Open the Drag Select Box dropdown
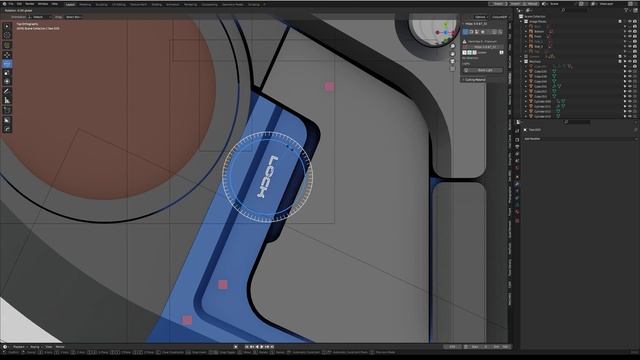The height and width of the screenshot is (360, 640). pos(74,17)
